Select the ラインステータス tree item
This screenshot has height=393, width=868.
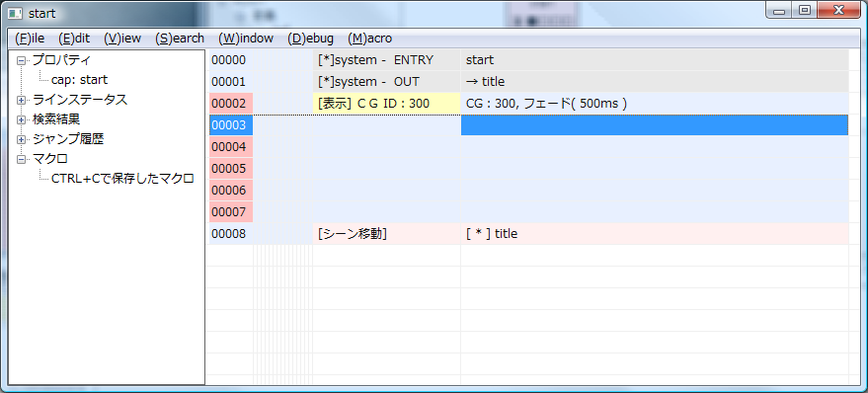[x=80, y=100]
